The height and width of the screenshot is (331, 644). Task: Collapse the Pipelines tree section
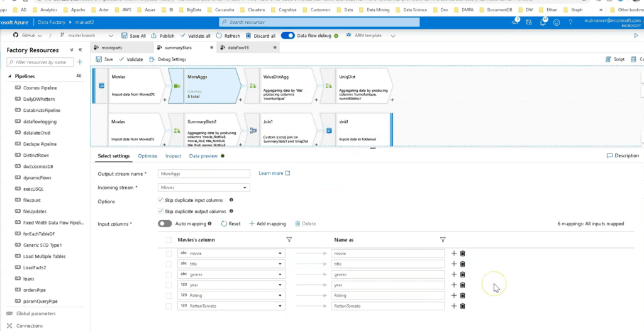click(9, 76)
